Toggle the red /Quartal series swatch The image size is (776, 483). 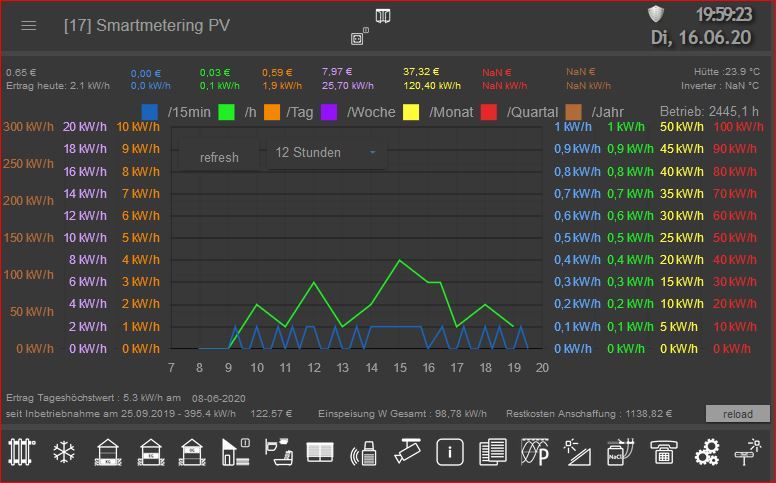click(488, 112)
